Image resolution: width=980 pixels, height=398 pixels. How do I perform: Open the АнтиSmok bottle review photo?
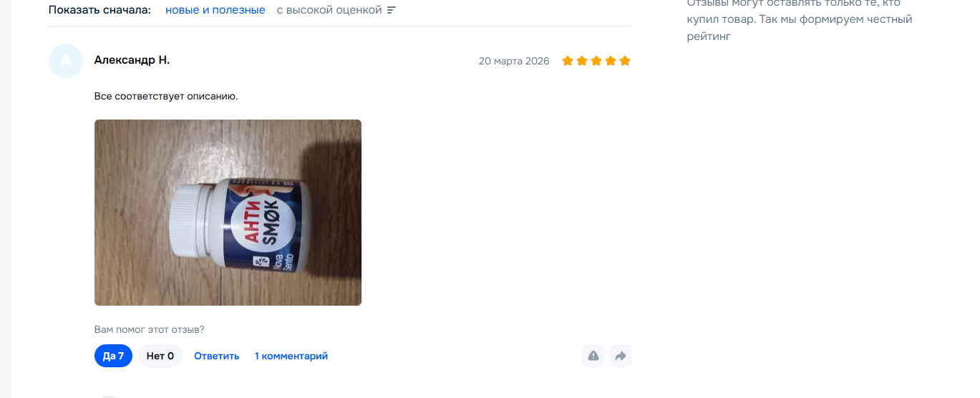click(228, 213)
